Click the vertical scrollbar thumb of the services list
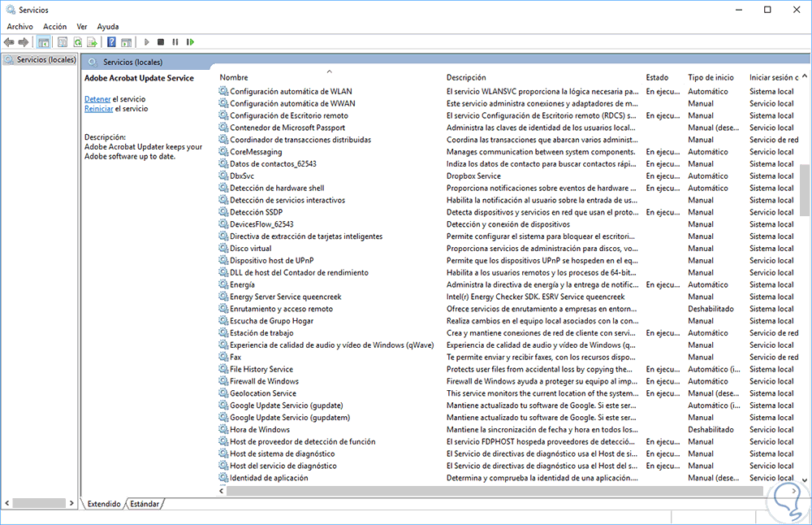The width and height of the screenshot is (812, 525). [805, 190]
